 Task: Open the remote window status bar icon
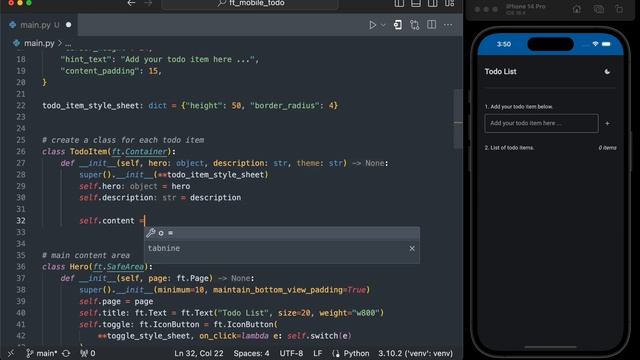click(11, 353)
